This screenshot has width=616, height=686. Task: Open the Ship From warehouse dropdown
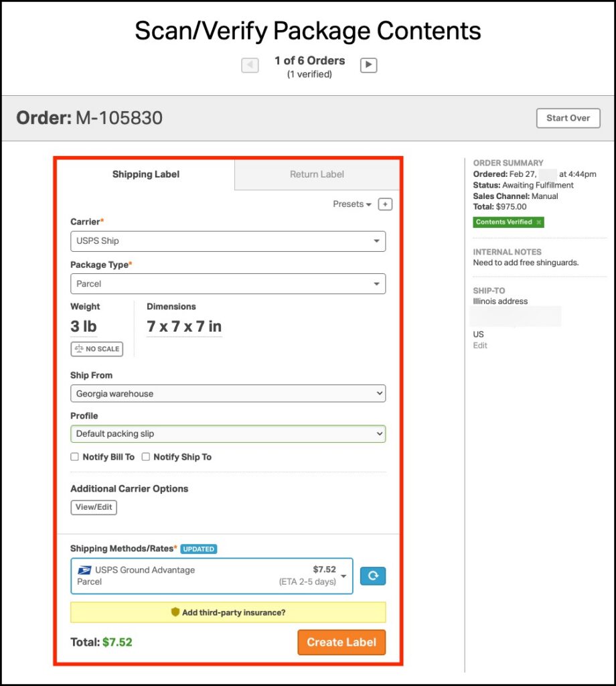tap(228, 394)
